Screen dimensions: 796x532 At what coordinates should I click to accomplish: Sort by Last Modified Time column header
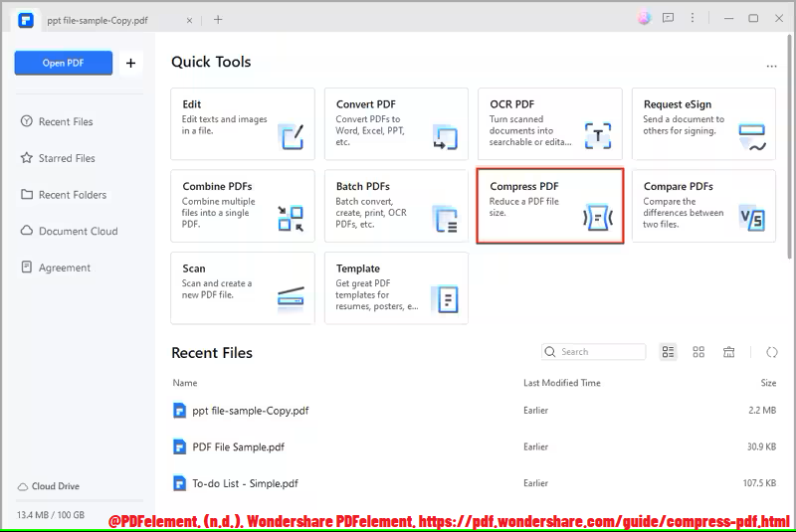[562, 383]
